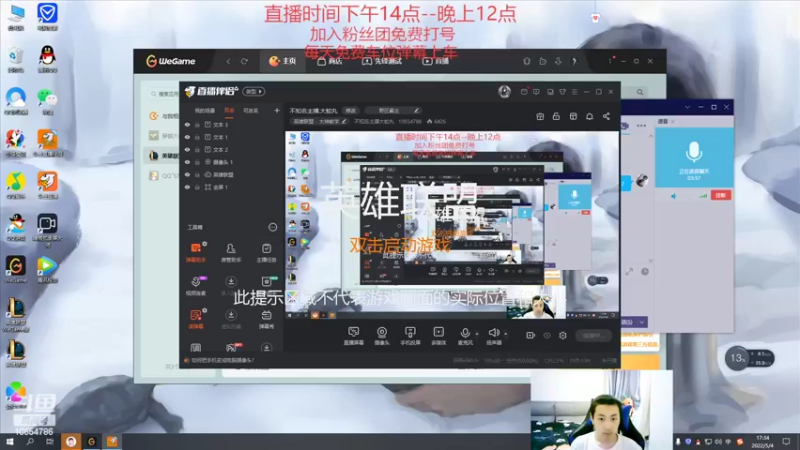The image size is (800, 450).
Task: Select the orange highlighted scene tab
Action: [x=229, y=110]
